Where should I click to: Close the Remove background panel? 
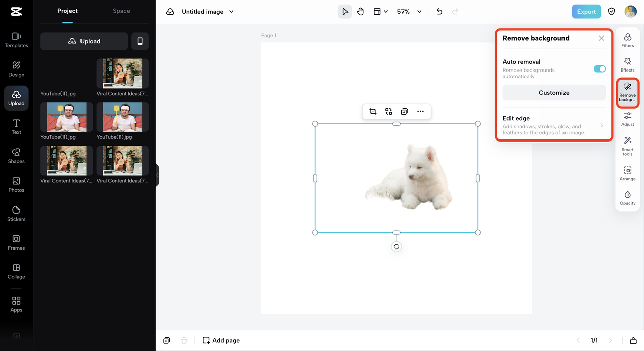tap(601, 38)
